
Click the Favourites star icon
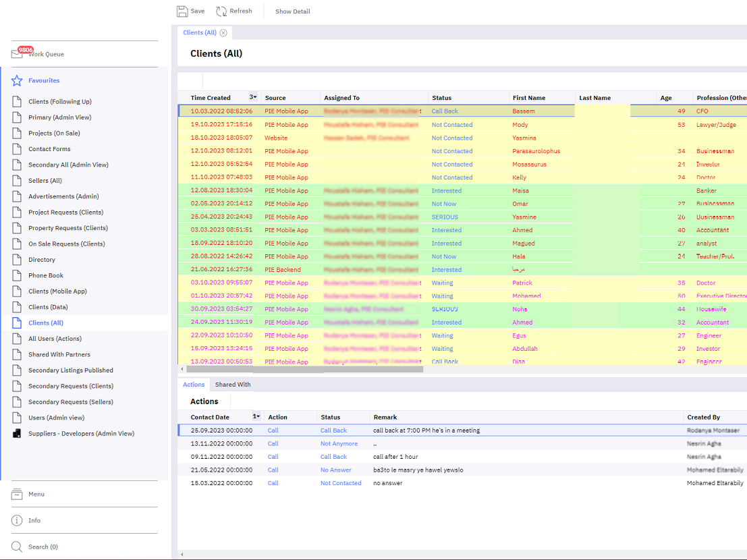tap(17, 81)
